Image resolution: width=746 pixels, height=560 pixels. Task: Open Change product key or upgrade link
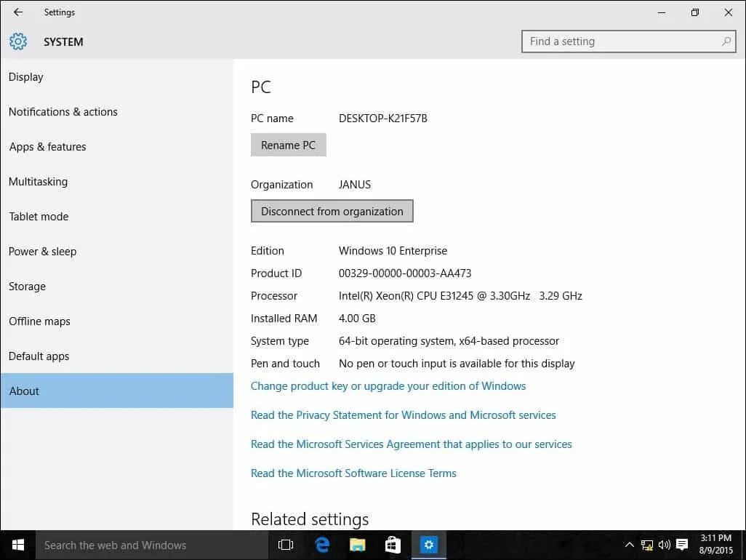pyautogui.click(x=388, y=386)
